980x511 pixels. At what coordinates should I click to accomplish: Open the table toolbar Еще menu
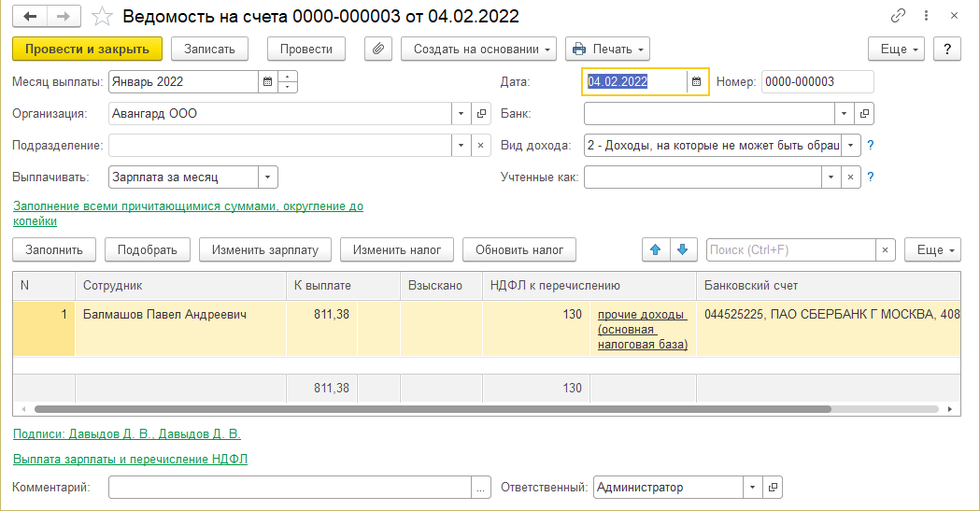pyautogui.click(x=932, y=249)
